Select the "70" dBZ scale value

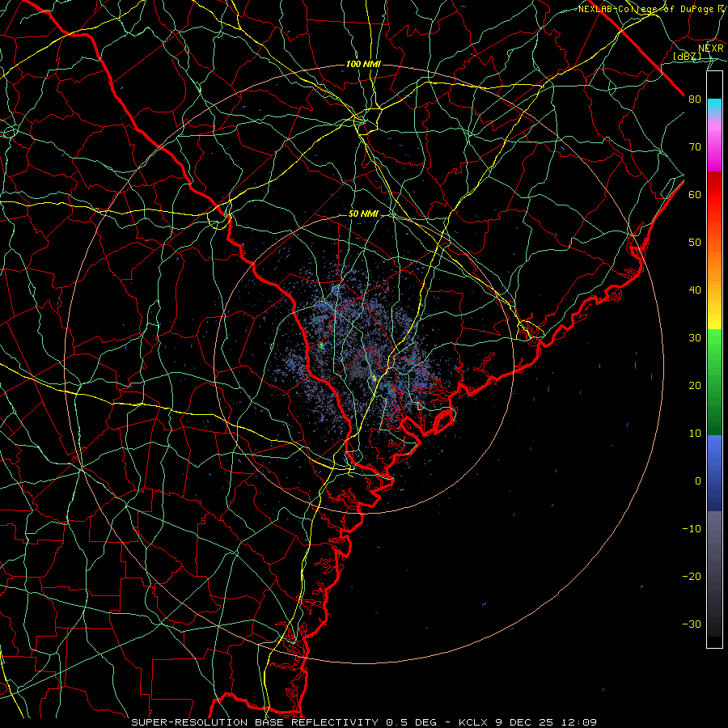[695, 146]
